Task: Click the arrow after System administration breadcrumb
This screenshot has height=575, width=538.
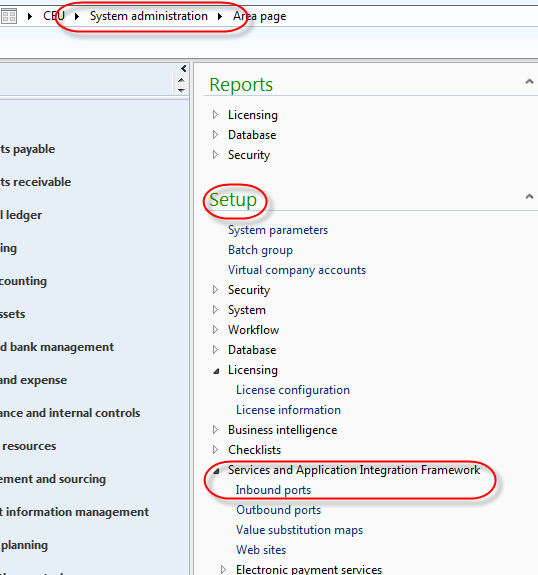Action: 220,16
